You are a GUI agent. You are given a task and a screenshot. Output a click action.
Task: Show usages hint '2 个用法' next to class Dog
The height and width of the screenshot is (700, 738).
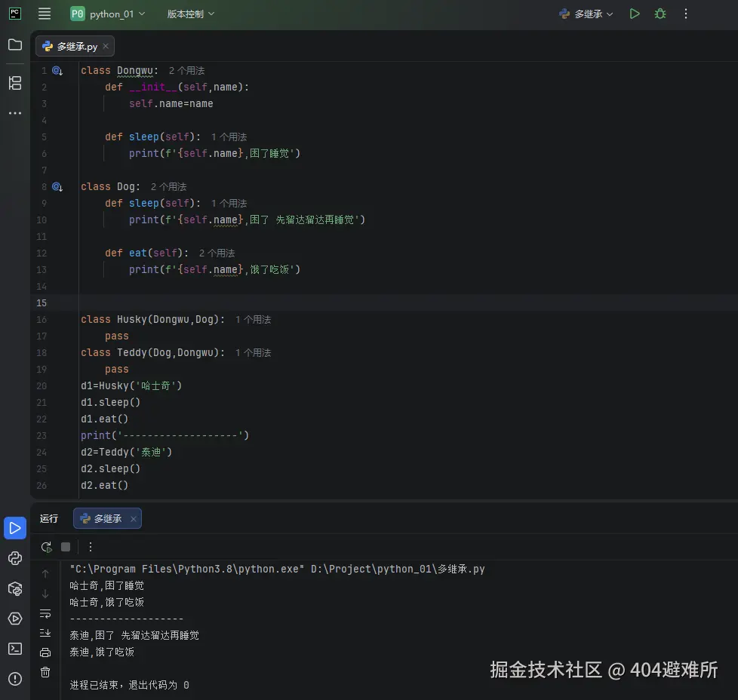pos(168,187)
